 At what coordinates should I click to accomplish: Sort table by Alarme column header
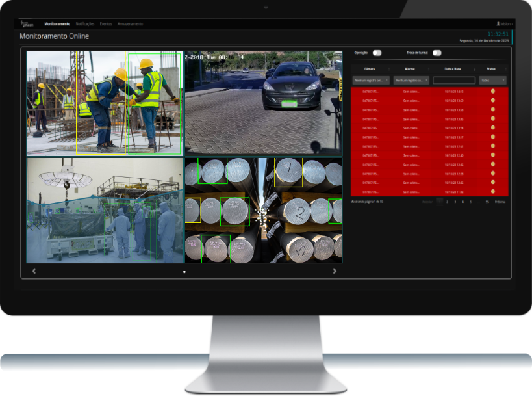(x=410, y=69)
